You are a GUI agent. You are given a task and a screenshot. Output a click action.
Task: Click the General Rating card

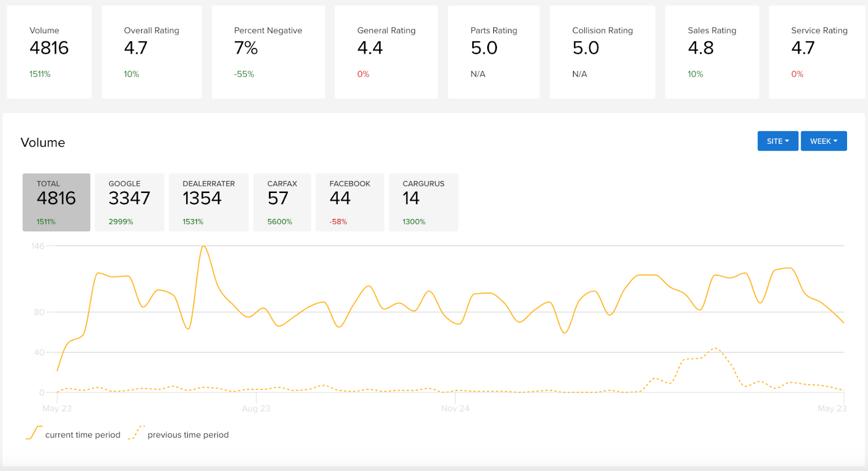point(386,52)
